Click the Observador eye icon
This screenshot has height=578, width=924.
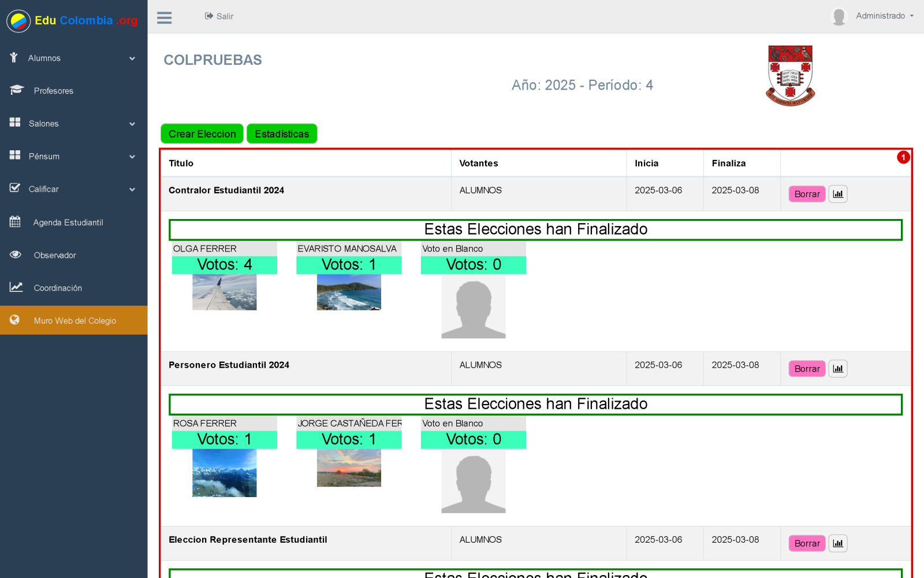click(16, 254)
